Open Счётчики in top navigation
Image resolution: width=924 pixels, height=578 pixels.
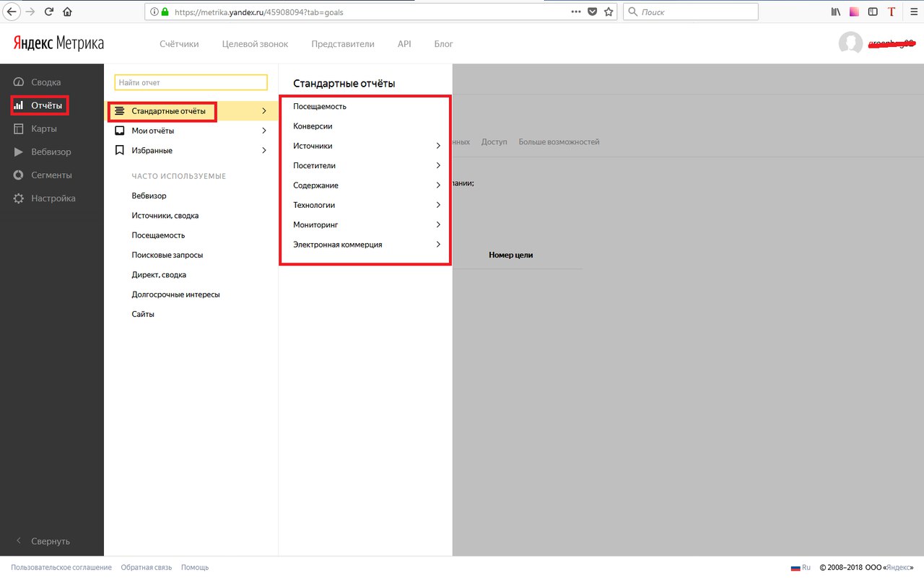pyautogui.click(x=179, y=44)
